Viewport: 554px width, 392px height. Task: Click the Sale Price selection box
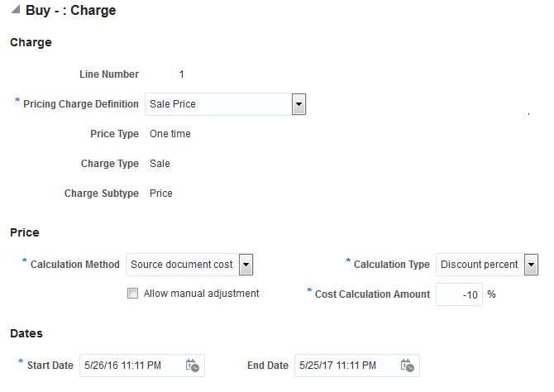point(218,104)
